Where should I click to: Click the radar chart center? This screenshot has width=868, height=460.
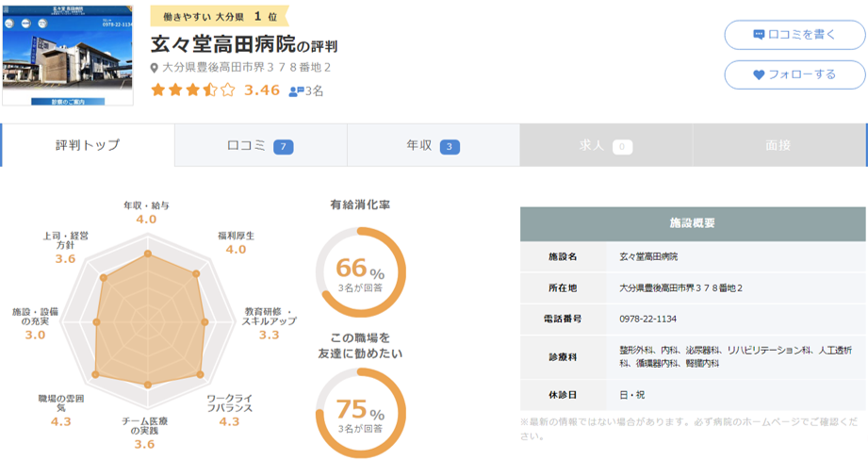[x=148, y=321]
